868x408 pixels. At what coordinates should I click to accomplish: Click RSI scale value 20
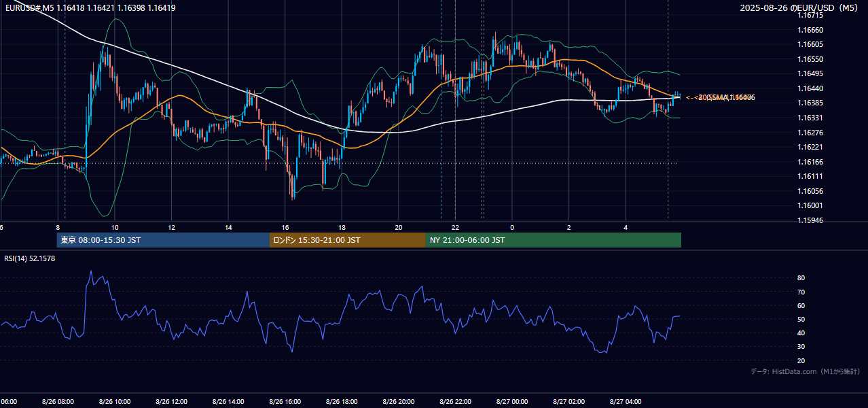(801, 360)
